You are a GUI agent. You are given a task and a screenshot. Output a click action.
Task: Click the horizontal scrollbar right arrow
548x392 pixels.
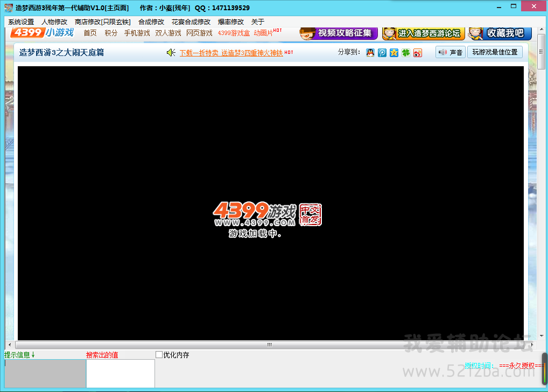(x=532, y=345)
